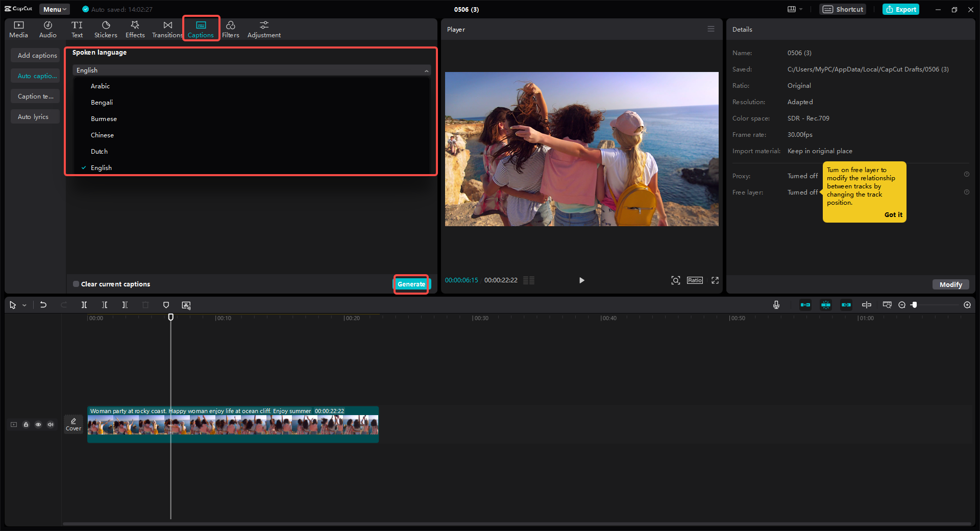The image size is (980, 531).
Task: Open the Menu dropdown at top left
Action: tap(54, 9)
